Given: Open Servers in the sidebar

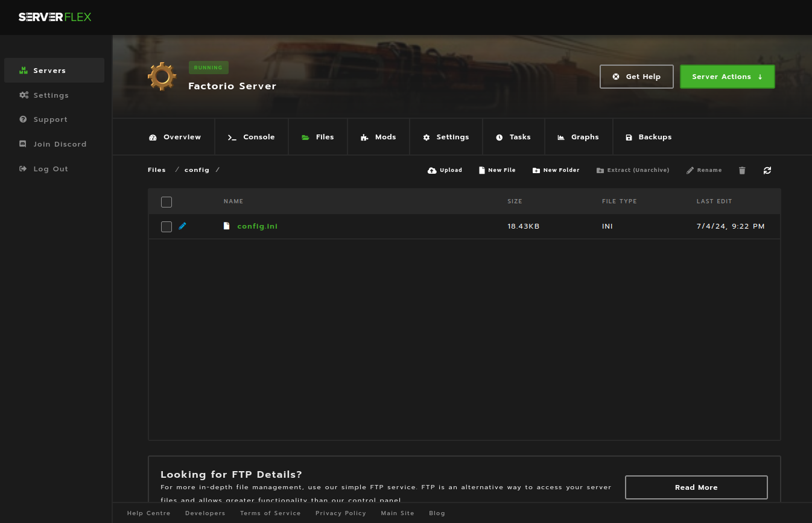Looking at the screenshot, I should click(x=54, y=71).
